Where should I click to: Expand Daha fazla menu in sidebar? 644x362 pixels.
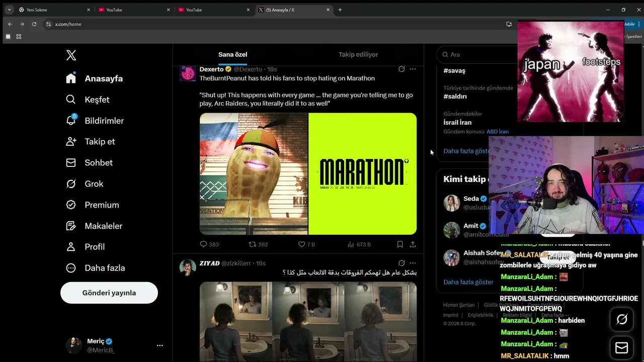[x=96, y=268]
